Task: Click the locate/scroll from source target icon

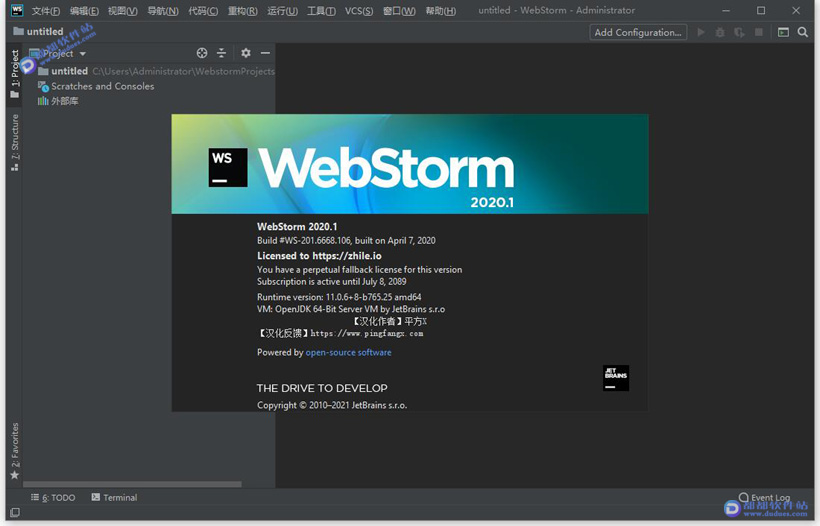Action: click(202, 53)
